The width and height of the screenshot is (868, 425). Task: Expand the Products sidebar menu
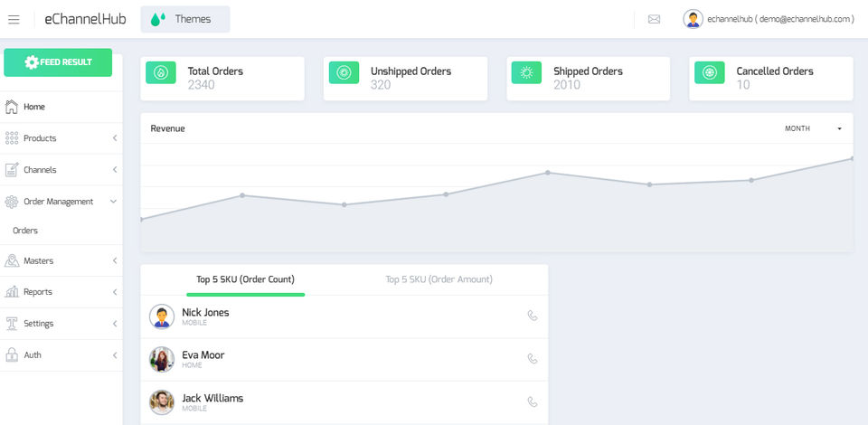coord(61,138)
